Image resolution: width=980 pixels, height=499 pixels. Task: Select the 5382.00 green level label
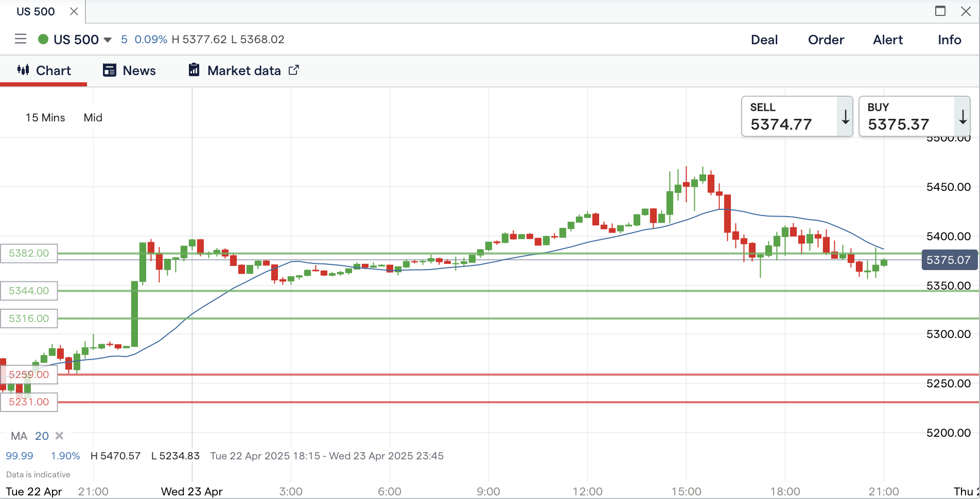click(x=29, y=253)
